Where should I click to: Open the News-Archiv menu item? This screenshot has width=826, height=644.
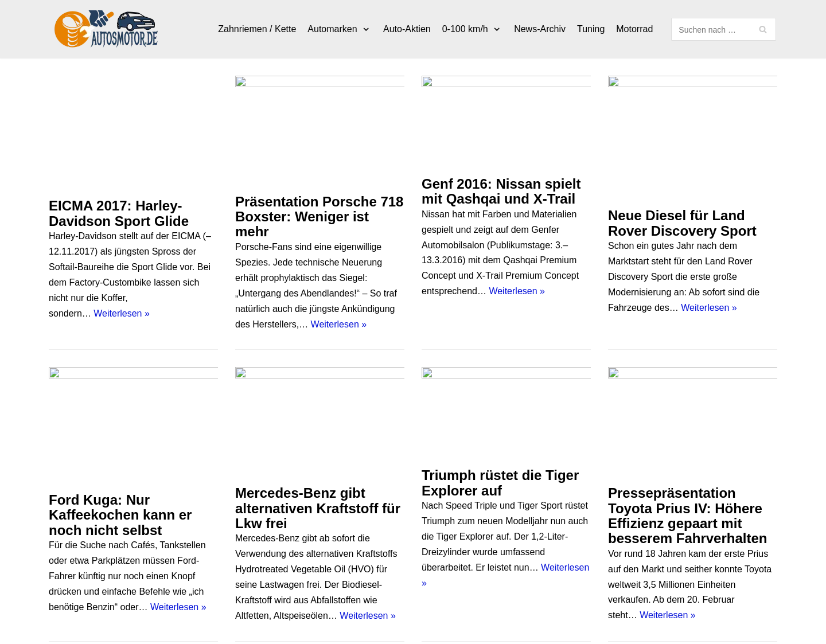coord(540,29)
